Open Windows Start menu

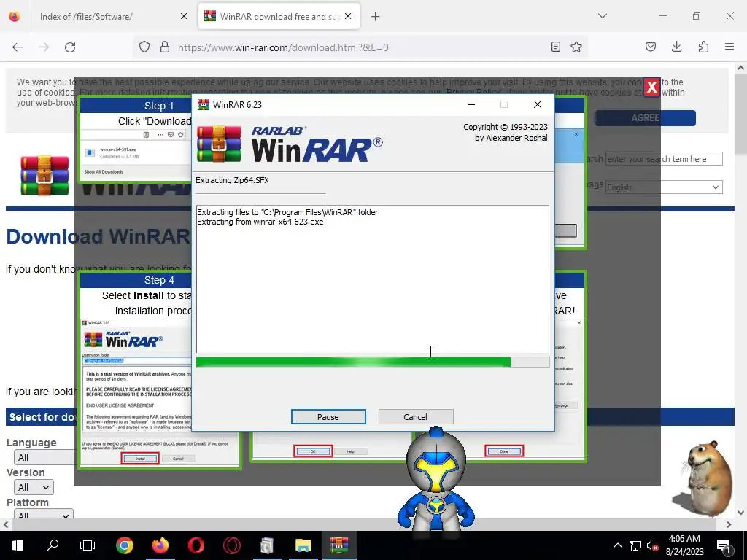point(18,545)
